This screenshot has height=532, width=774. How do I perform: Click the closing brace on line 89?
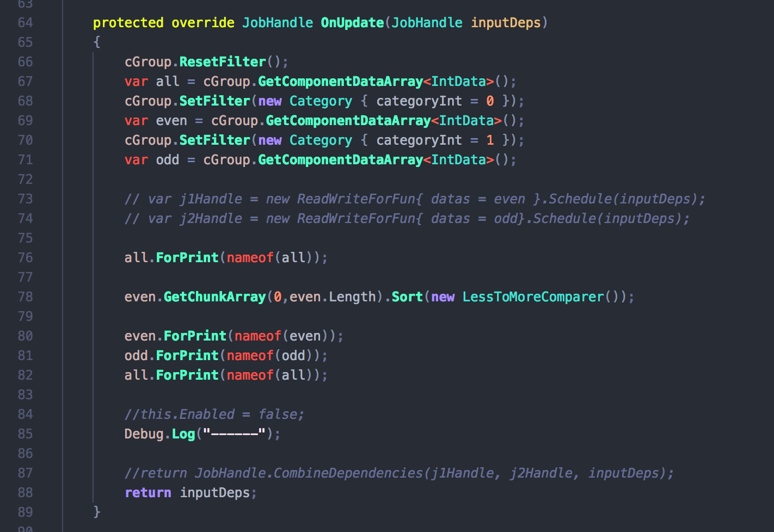tap(97, 512)
